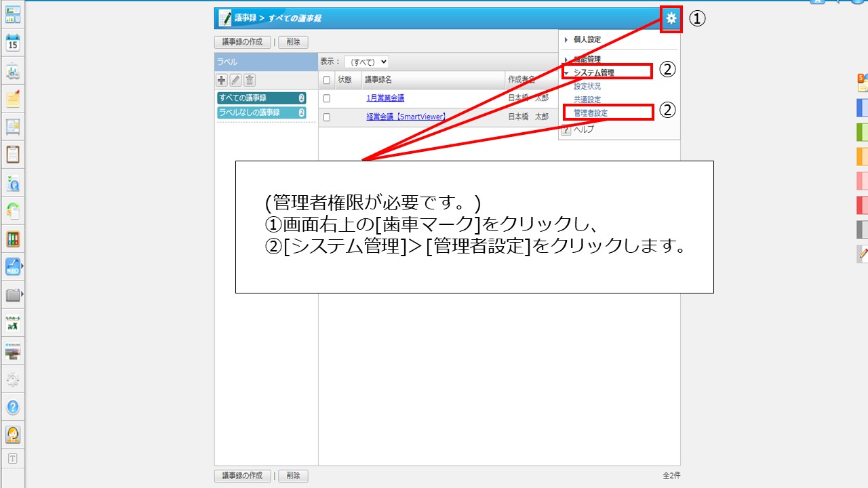Open the green board NX icon in sidebar
The width and height of the screenshot is (868, 488).
click(13, 323)
